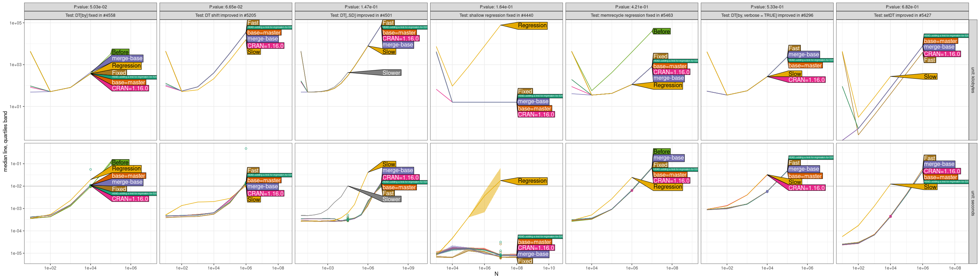This screenshot has height=280, width=980.
Task: Click 'Slow' label in setDT kilobytes panel
Action: click(930, 76)
